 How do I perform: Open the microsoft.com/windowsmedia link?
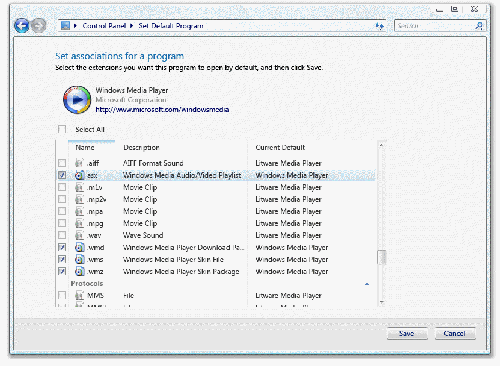coord(162,109)
